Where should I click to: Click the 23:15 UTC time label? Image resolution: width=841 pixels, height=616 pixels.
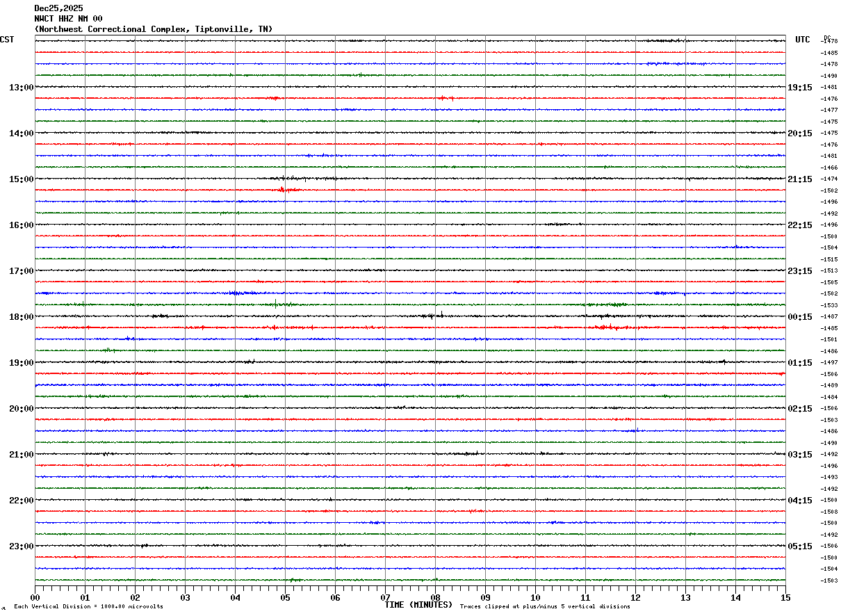(800, 271)
